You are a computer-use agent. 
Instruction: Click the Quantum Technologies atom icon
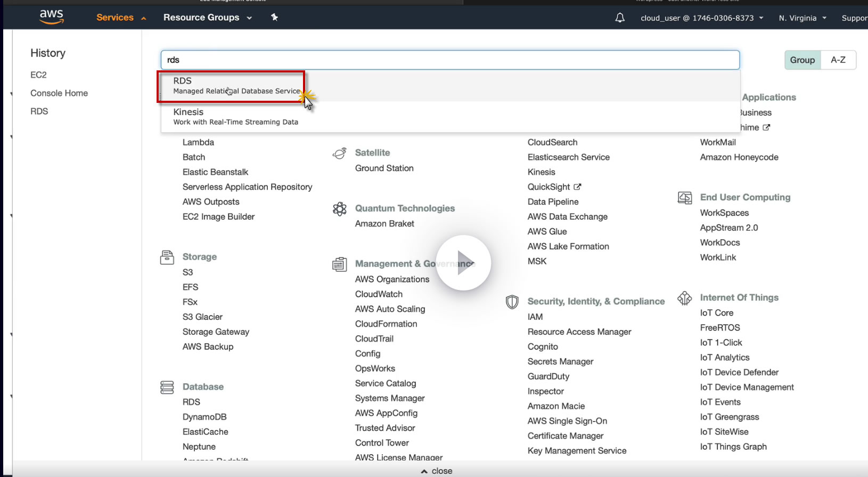click(340, 209)
